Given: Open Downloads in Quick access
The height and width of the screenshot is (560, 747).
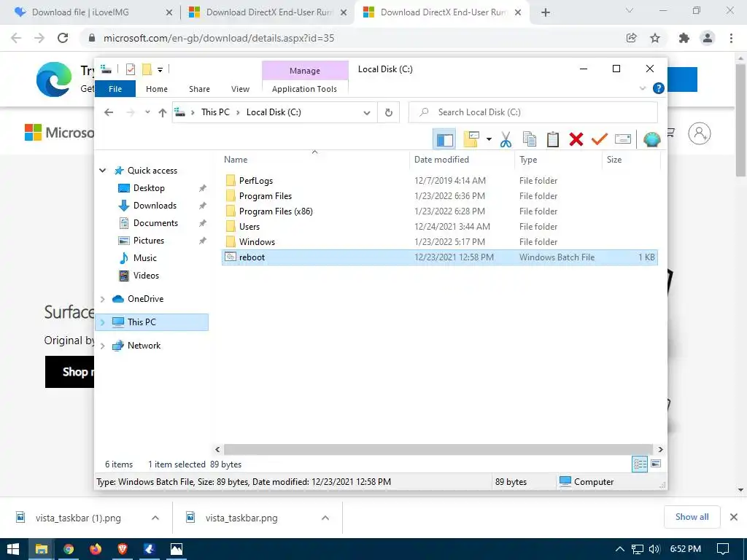Looking at the screenshot, I should tap(155, 205).
